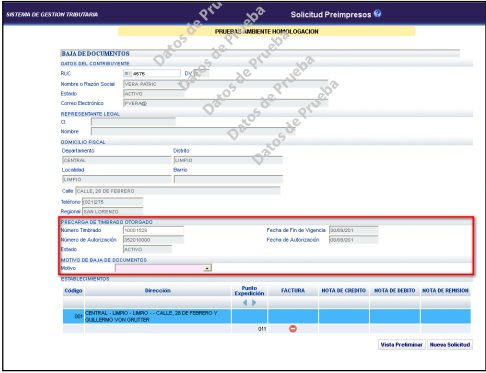
Task: Select the Número de Autorización field
Action: coord(153,240)
